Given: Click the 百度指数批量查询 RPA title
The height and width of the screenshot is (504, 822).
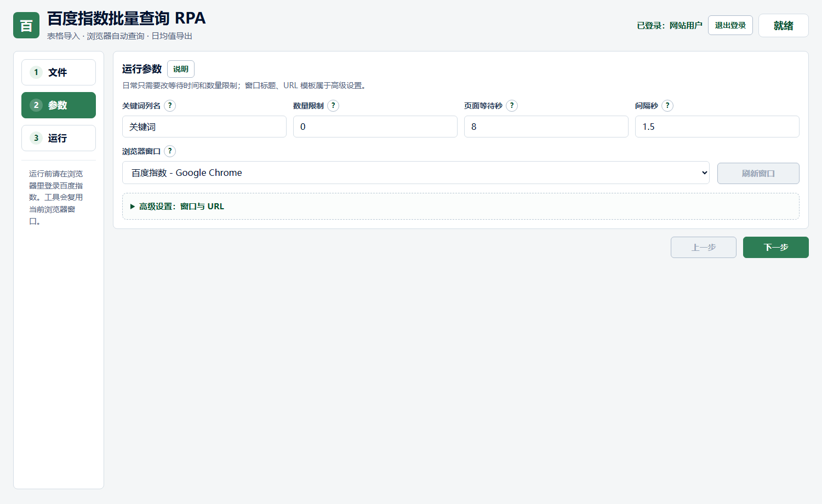Looking at the screenshot, I should (x=126, y=18).
